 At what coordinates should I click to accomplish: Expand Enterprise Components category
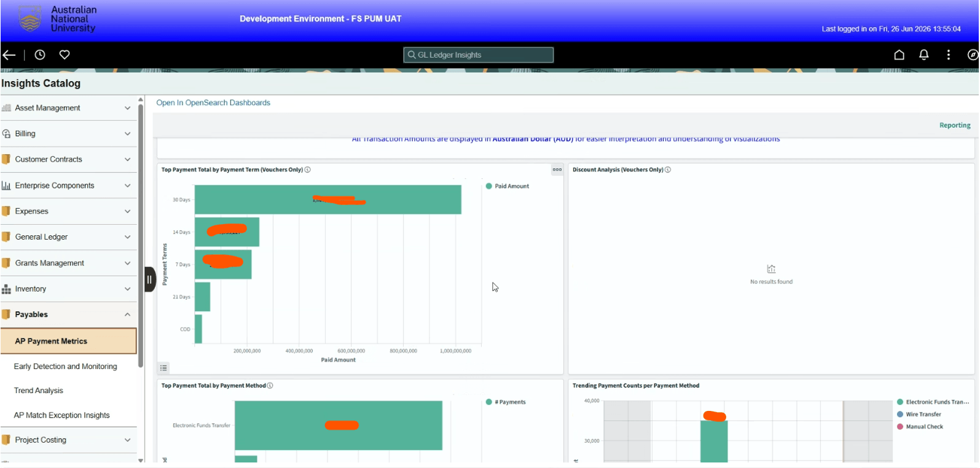128,185
